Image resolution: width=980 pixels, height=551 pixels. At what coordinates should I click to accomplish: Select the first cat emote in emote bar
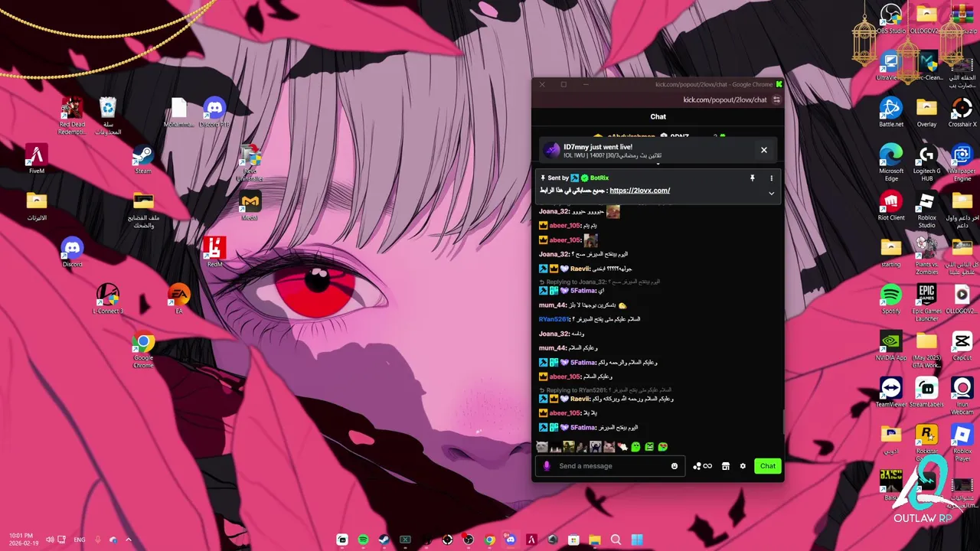[x=542, y=447]
